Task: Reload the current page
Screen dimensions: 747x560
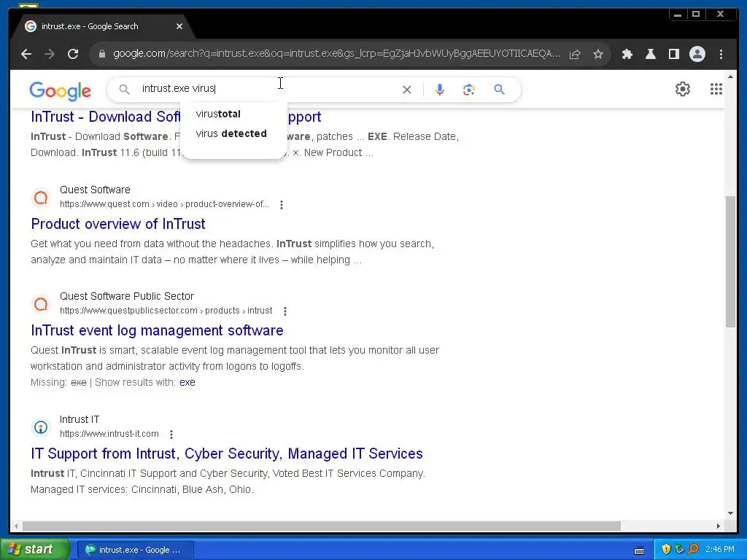Action: click(73, 54)
